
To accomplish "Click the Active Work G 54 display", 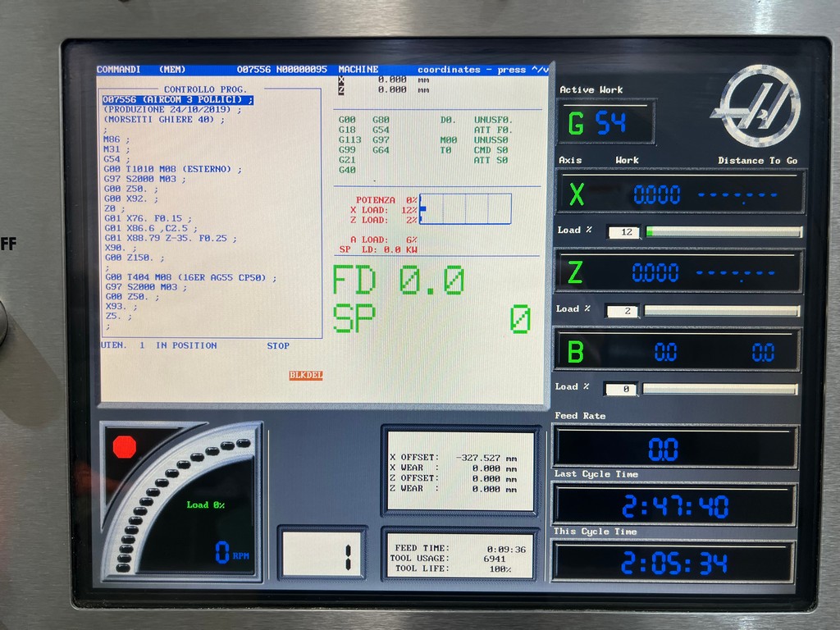I will [606, 122].
